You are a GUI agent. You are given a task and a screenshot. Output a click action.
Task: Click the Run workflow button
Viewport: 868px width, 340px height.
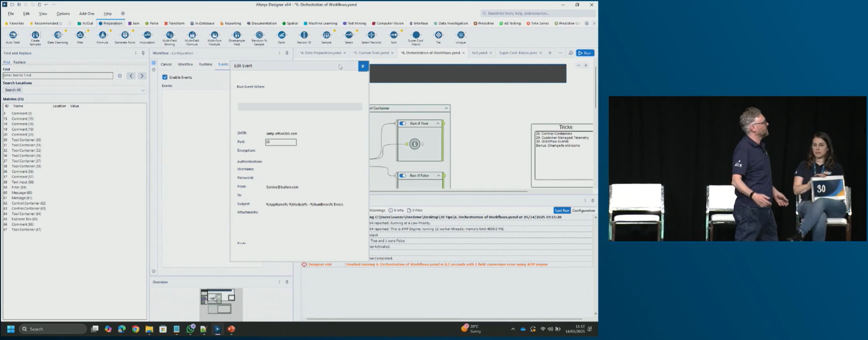[585, 53]
